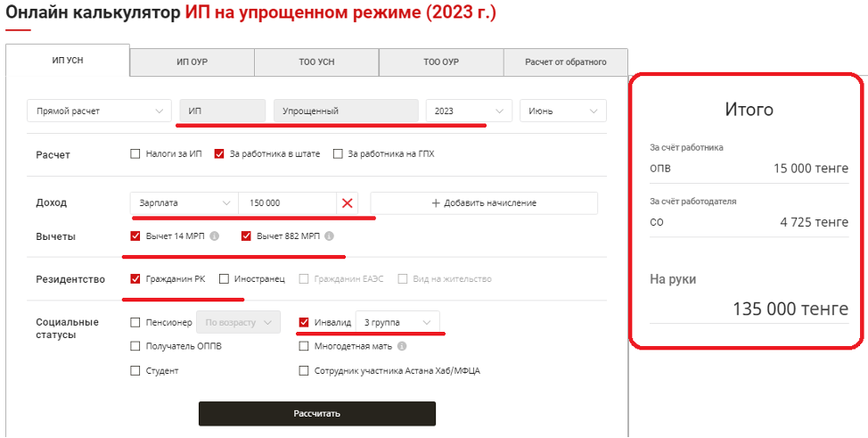Viewport: 868px width, 438px height.
Task: Open По возрасту pensioner type dropdown
Action: (x=239, y=322)
